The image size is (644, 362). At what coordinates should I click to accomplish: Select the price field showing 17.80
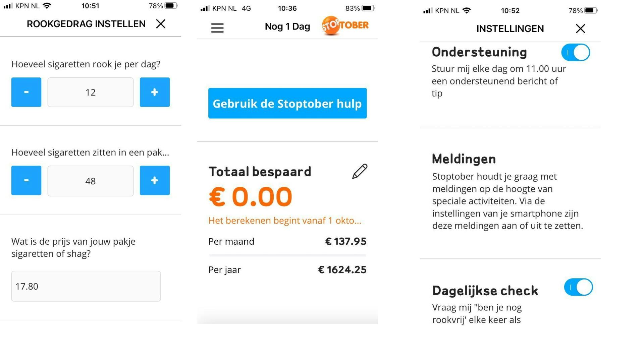[86, 286]
